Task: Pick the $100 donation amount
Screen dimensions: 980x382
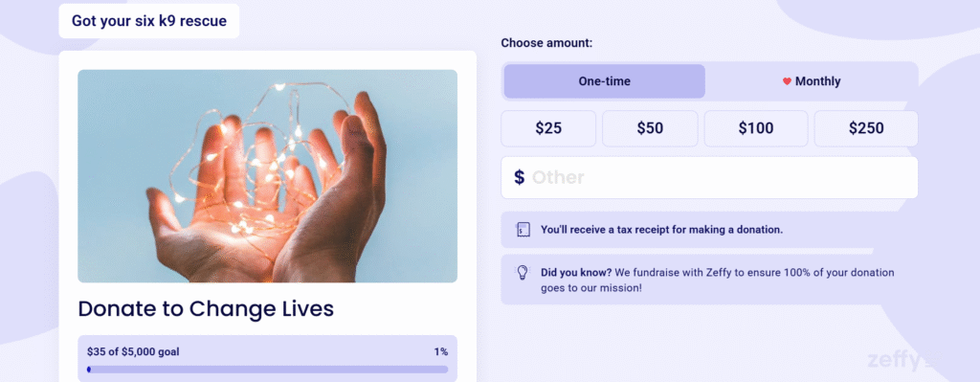Action: [756, 129]
